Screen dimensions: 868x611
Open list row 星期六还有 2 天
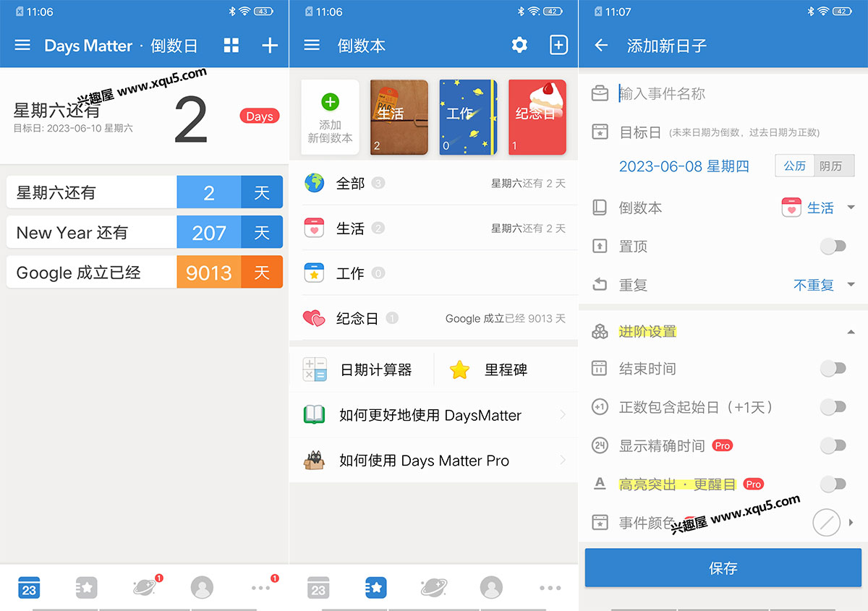click(145, 192)
